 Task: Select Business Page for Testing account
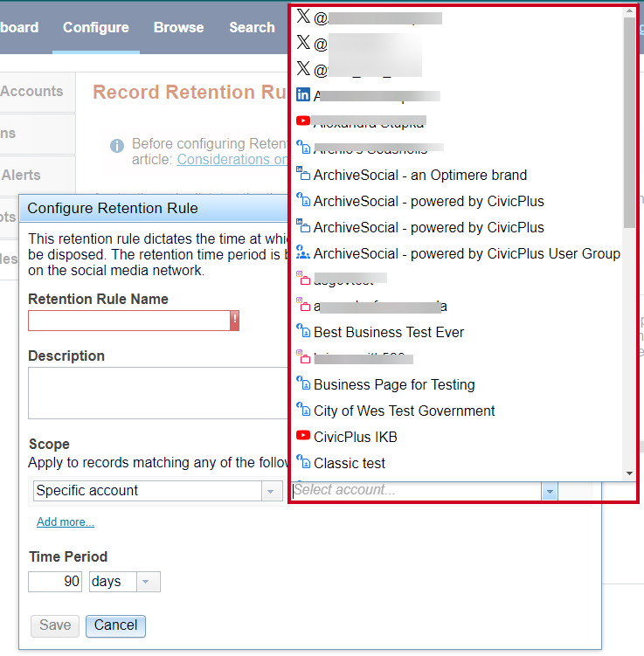(394, 385)
